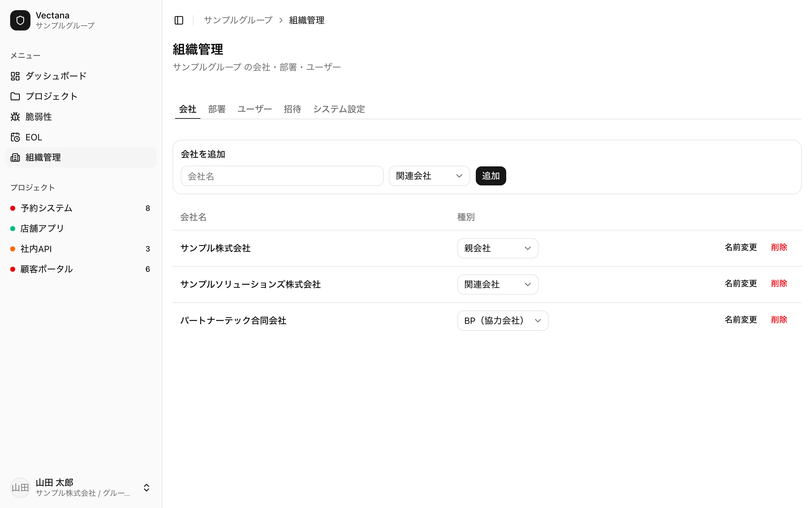Viewport: 812px width, 508px height.
Task: Open ダッシュボード in the sidebar menu
Action: coord(81,76)
